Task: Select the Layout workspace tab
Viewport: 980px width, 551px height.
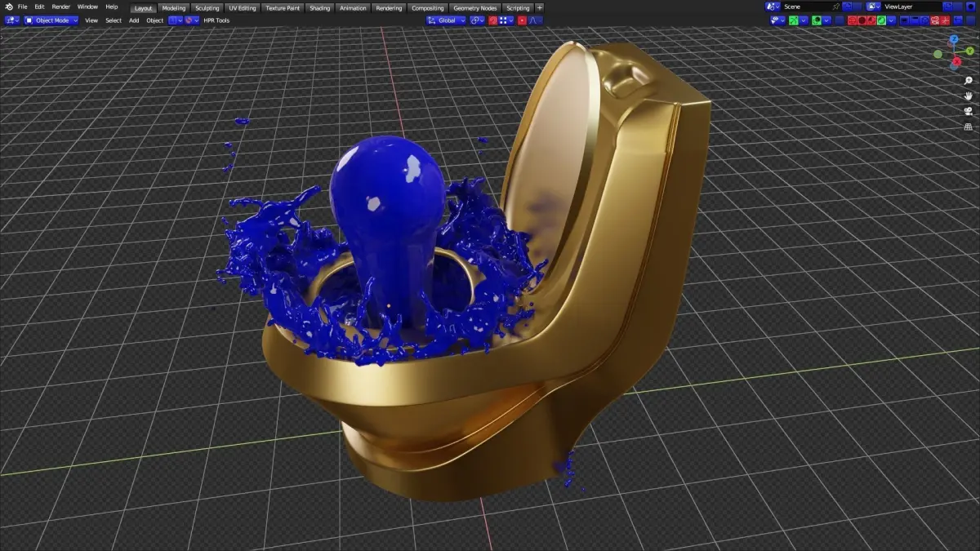Action: [x=143, y=7]
